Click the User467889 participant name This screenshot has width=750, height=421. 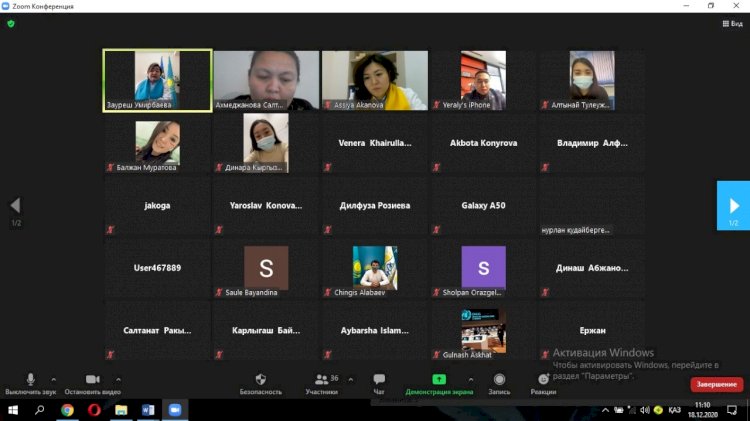(157, 268)
